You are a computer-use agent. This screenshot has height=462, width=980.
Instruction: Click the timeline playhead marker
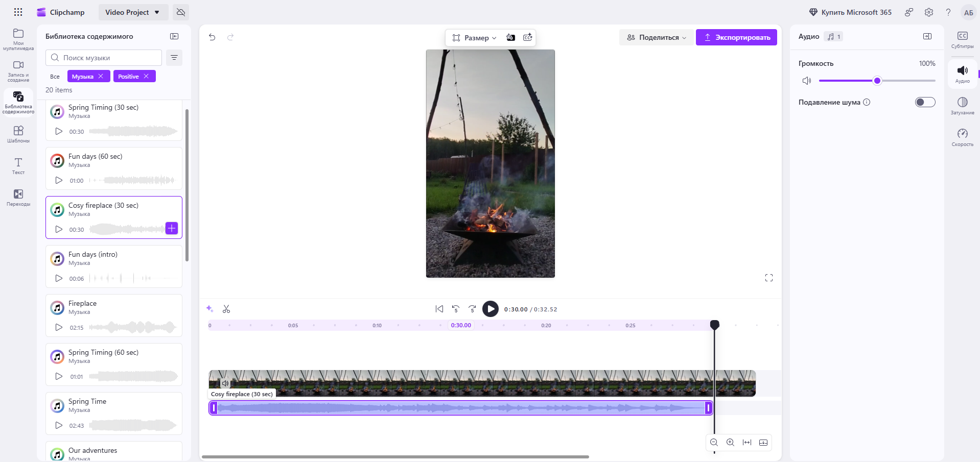point(715,324)
